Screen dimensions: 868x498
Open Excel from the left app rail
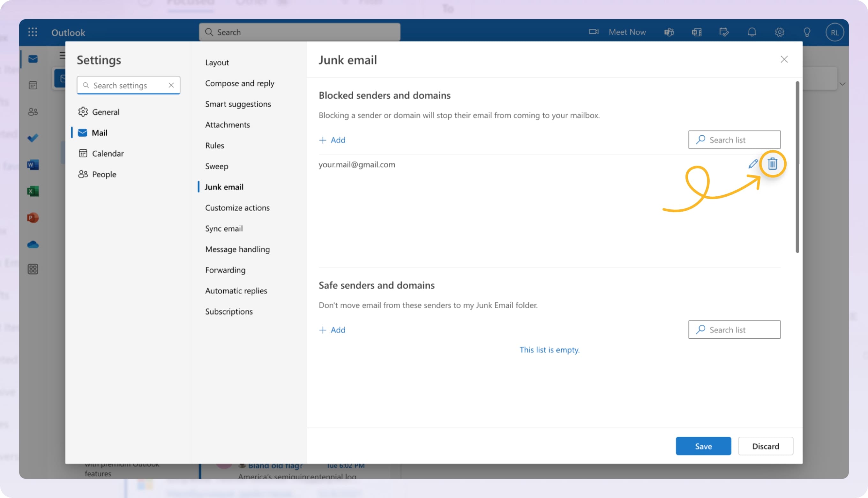pos(33,191)
